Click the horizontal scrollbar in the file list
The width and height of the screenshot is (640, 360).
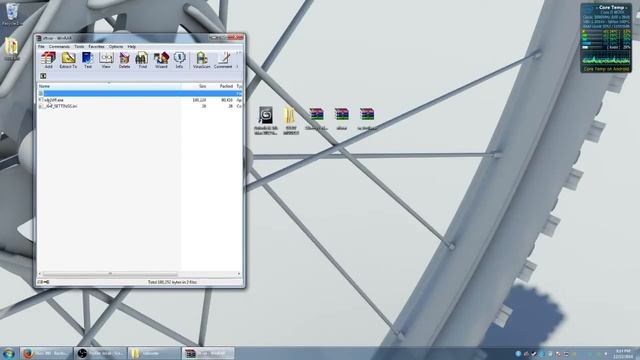coord(110,273)
